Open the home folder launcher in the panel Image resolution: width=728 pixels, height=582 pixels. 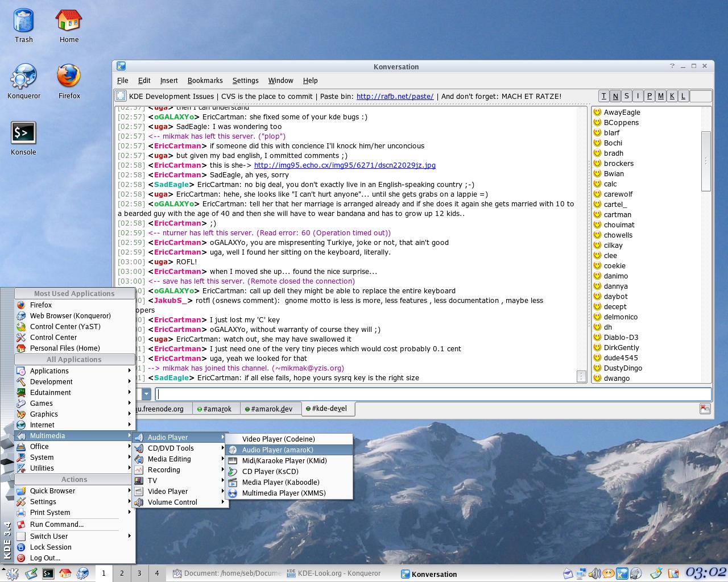pyautogui.click(x=65, y=573)
